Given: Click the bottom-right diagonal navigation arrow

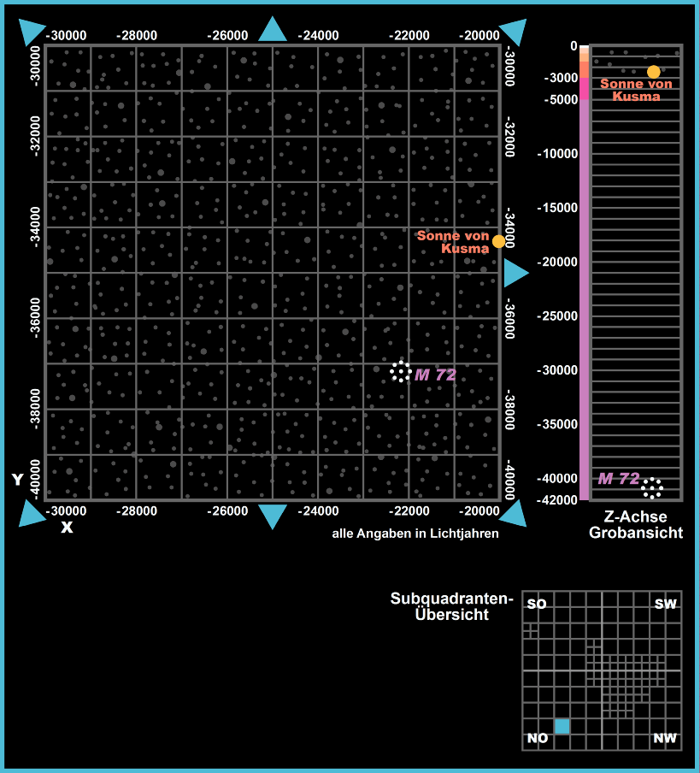Looking at the screenshot, I should click(515, 514).
